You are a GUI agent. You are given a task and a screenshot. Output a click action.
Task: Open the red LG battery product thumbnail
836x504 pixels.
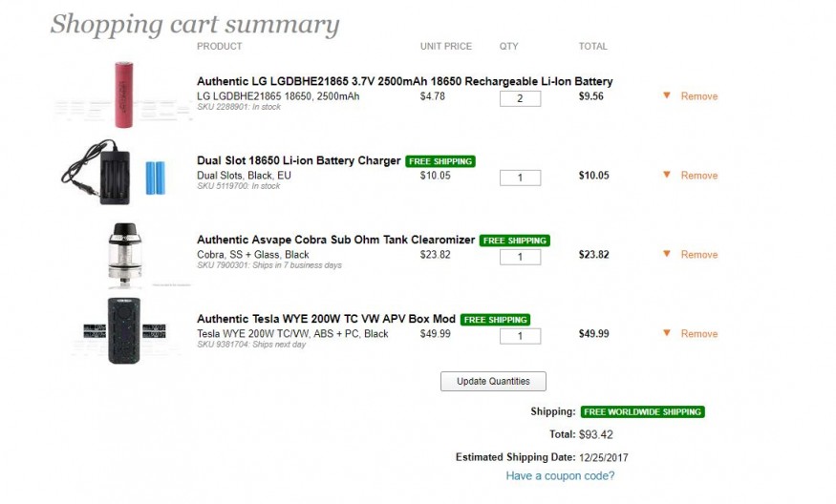pyautogui.click(x=123, y=94)
